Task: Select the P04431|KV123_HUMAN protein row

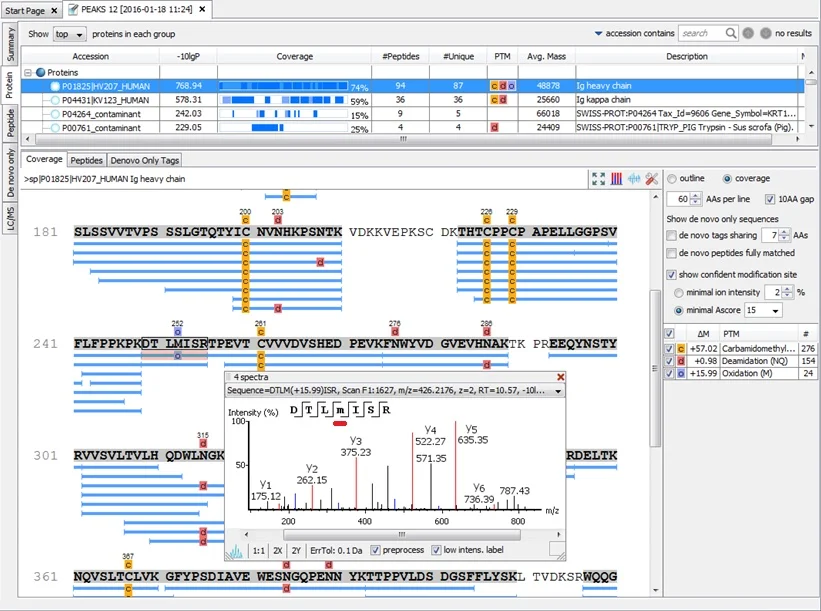Action: coord(413,100)
